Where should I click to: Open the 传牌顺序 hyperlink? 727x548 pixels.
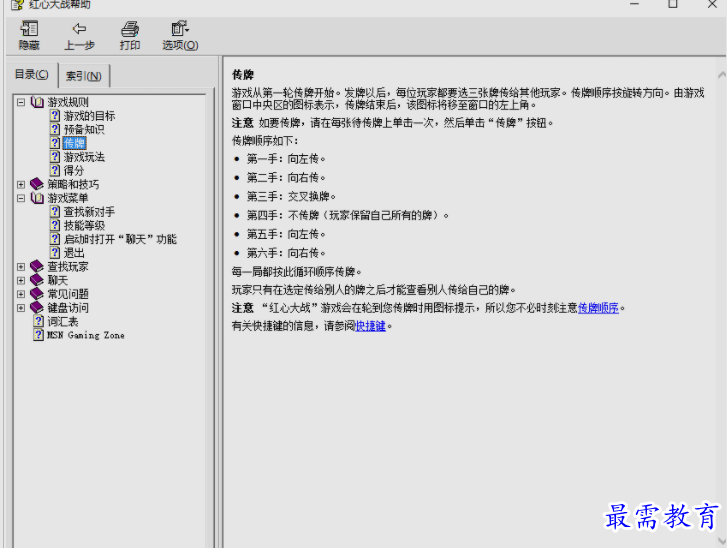[598, 308]
